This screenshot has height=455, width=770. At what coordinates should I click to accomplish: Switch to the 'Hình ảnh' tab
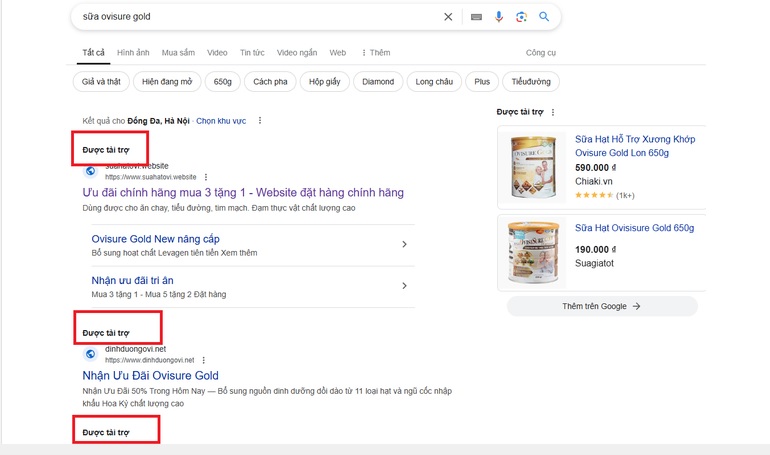pos(133,53)
